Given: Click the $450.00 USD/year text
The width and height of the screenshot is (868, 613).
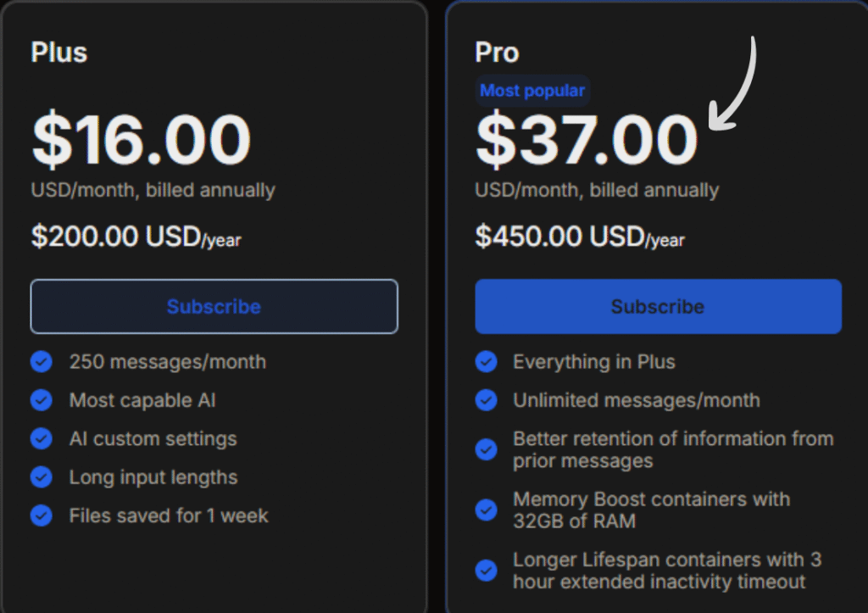Looking at the screenshot, I should 581,237.
